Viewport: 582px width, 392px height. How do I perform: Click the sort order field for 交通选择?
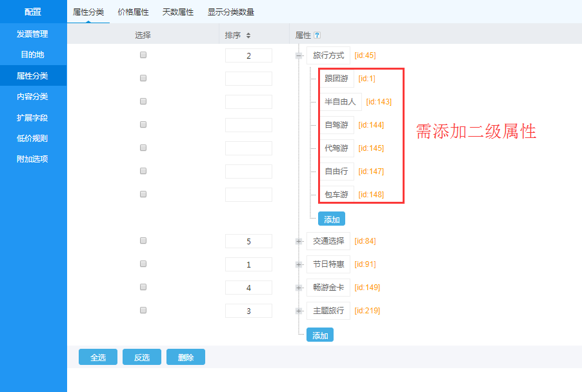click(248, 241)
